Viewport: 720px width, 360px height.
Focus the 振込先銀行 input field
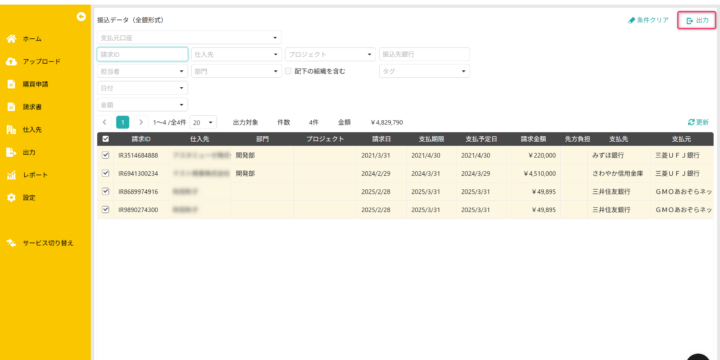tap(424, 54)
